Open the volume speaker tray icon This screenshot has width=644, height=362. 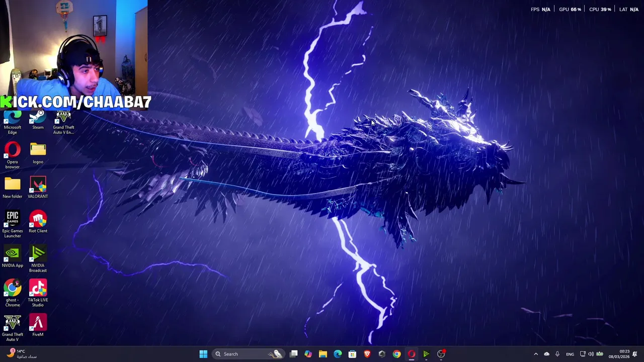click(x=591, y=354)
